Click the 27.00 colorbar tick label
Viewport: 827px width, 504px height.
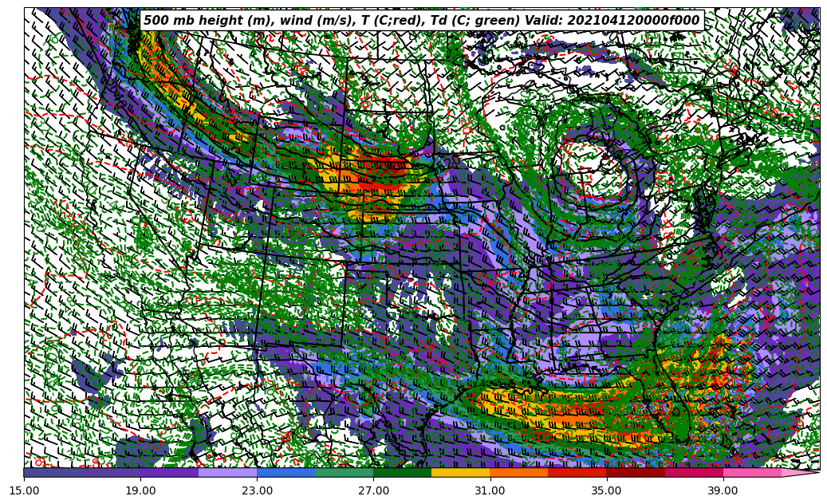pos(373,490)
